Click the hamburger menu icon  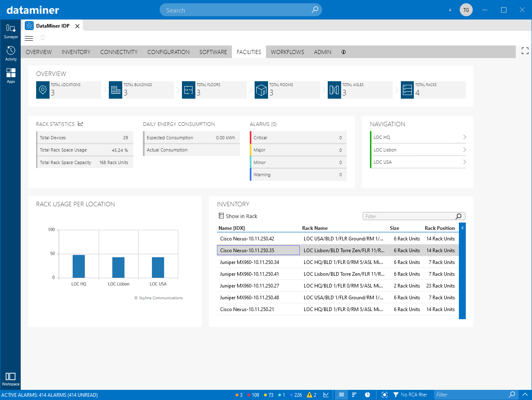(x=29, y=38)
